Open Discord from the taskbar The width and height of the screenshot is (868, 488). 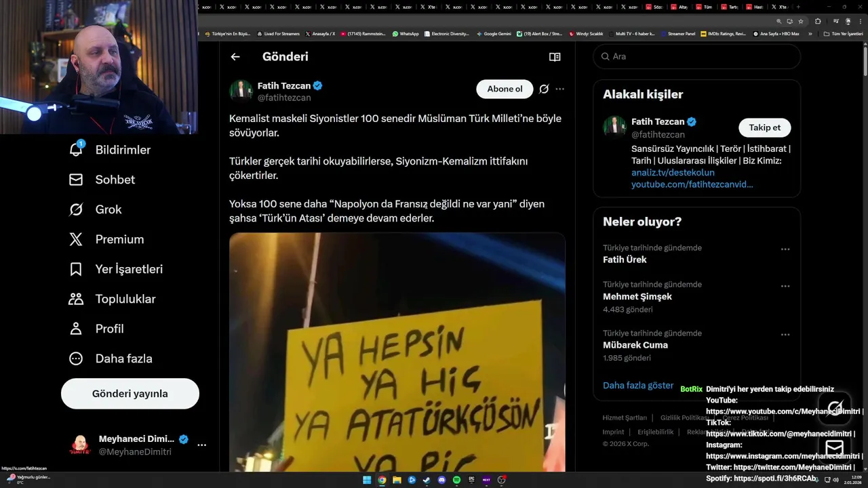[441, 480]
